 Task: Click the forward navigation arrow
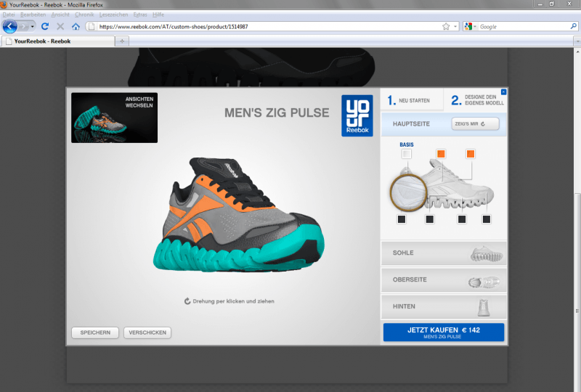[23, 27]
